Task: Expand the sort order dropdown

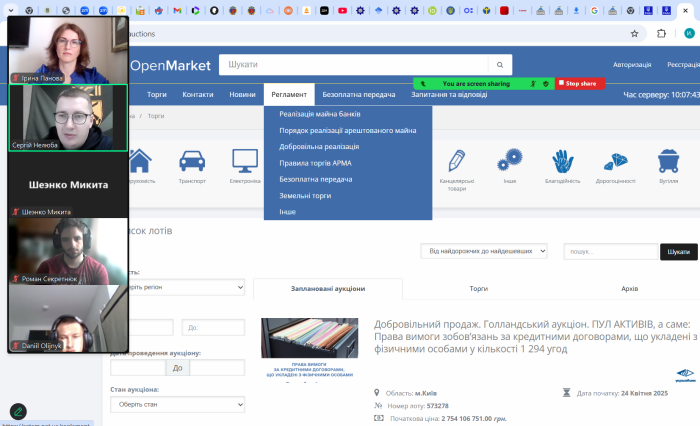Action: [x=484, y=251]
